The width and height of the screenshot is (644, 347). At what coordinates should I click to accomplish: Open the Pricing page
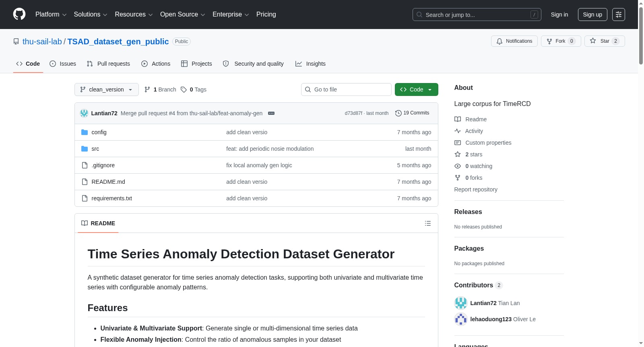click(266, 15)
